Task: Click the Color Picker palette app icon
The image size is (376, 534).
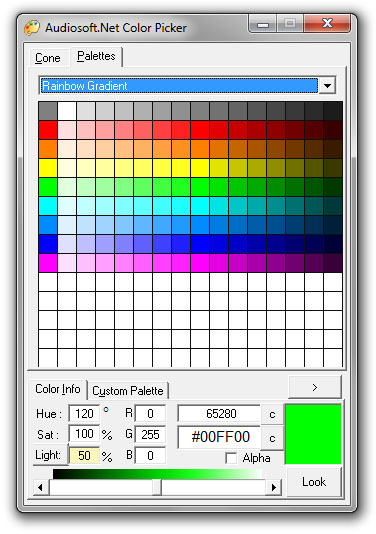Action: [x=32, y=28]
